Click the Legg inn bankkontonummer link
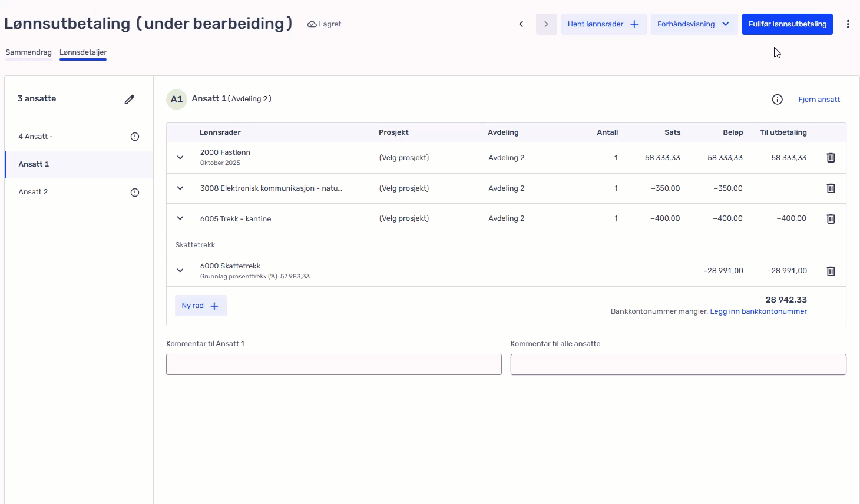860x504 pixels. pos(758,311)
